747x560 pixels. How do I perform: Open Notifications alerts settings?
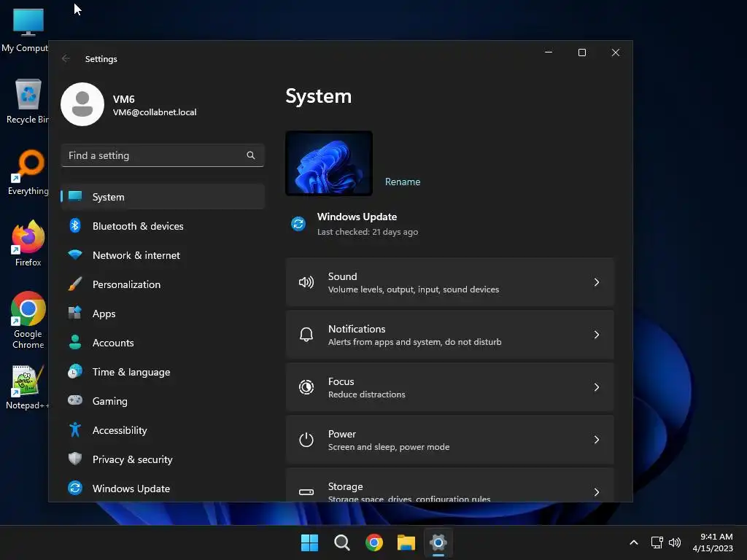click(449, 335)
